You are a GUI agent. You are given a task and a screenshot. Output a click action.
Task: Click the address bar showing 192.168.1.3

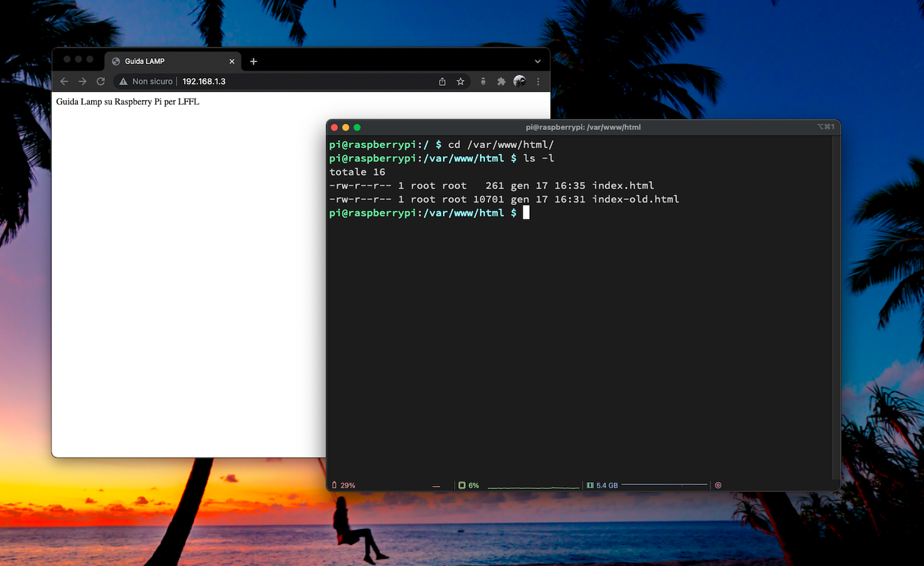pos(204,81)
